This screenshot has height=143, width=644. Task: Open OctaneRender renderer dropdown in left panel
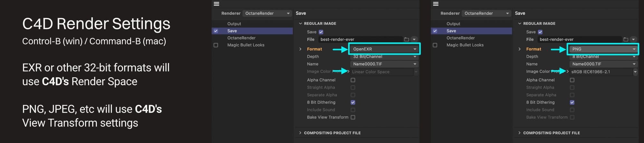(267, 13)
